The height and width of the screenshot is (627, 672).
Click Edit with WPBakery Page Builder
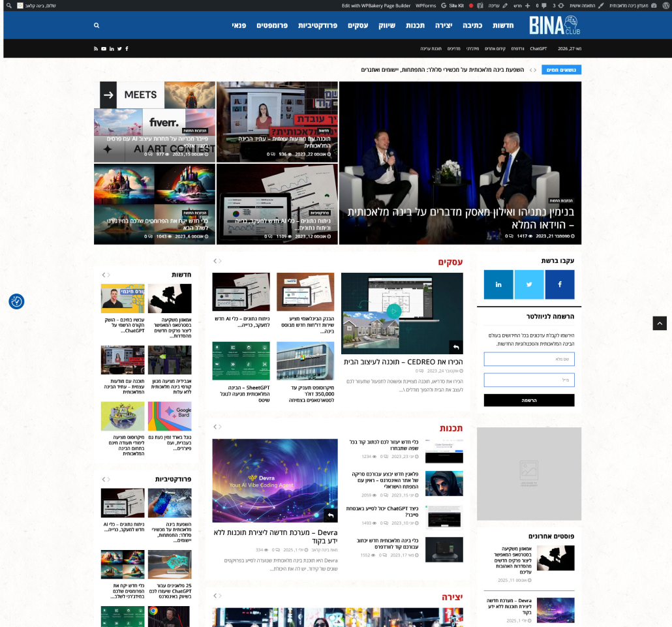tap(376, 6)
